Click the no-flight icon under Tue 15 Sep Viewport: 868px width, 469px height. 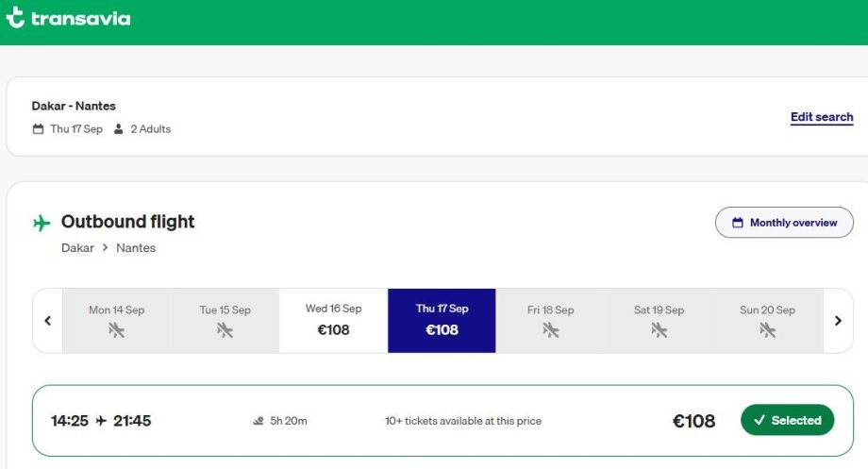225,330
